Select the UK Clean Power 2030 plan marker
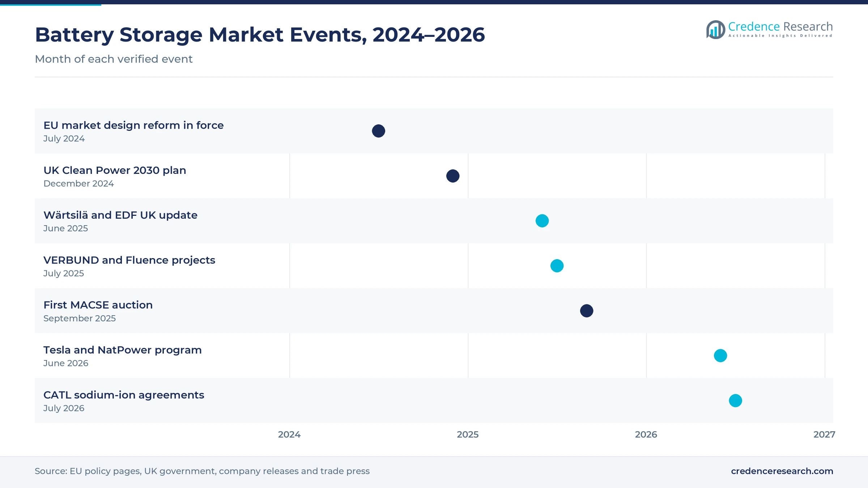Viewport: 868px width, 488px height. 453,176
